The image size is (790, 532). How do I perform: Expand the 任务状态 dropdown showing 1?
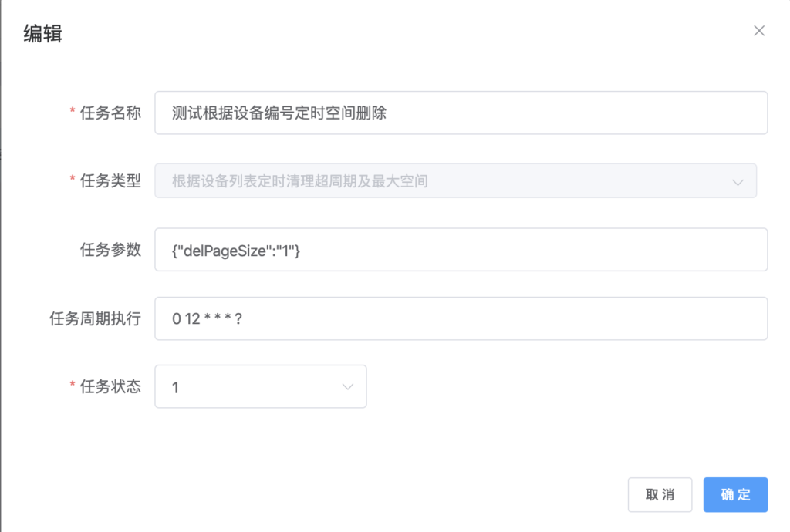click(x=260, y=386)
